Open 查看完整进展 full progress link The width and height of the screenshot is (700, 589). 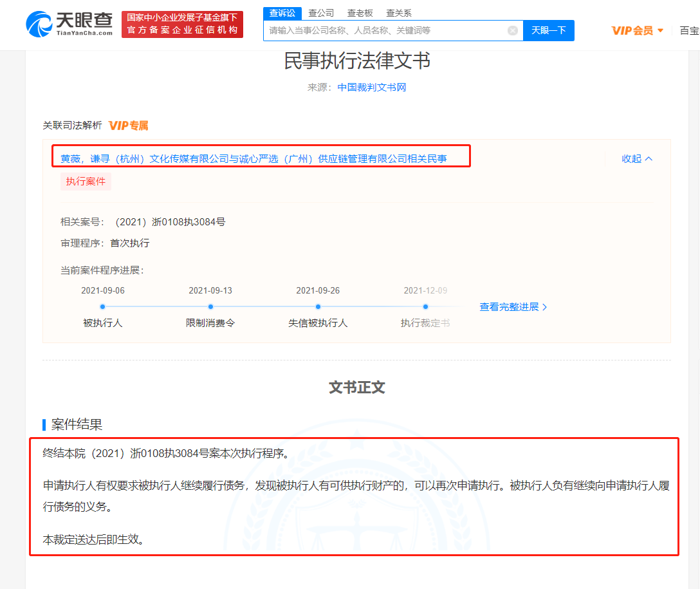[x=513, y=307]
